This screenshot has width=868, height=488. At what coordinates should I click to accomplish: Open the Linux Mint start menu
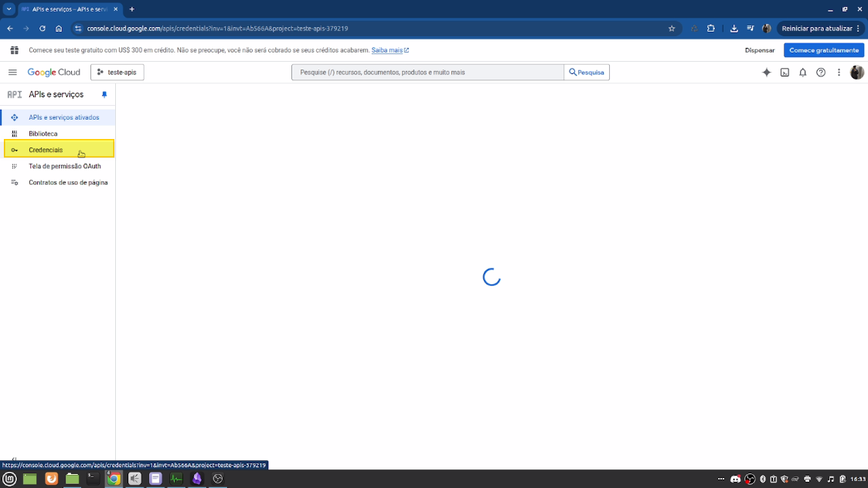[9, 479]
